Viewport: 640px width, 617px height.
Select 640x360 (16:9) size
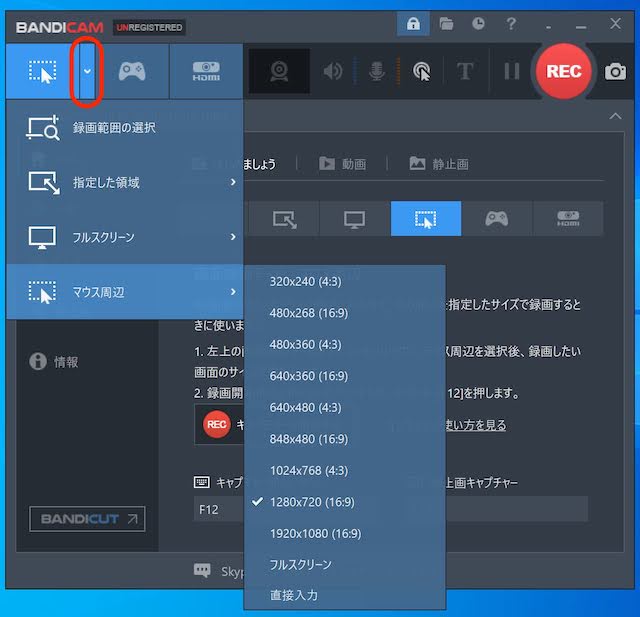(x=344, y=376)
